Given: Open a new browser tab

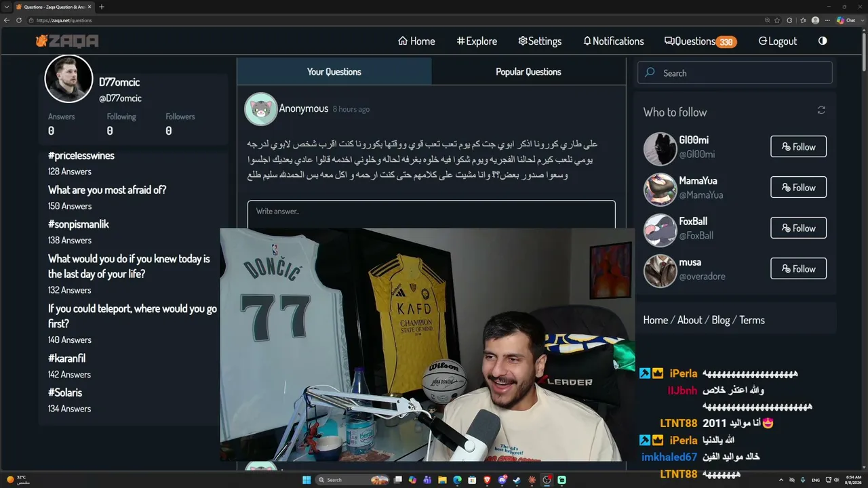Looking at the screenshot, I should [x=102, y=7].
